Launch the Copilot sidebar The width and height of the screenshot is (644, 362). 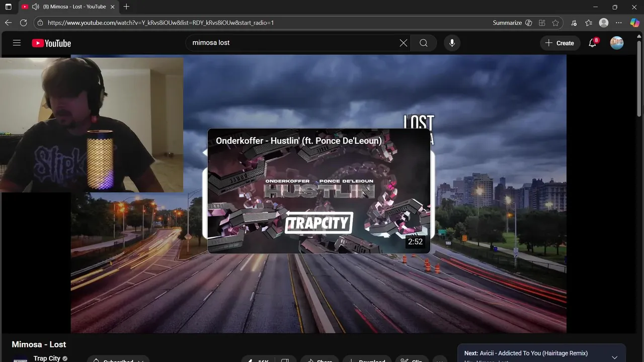(x=635, y=23)
